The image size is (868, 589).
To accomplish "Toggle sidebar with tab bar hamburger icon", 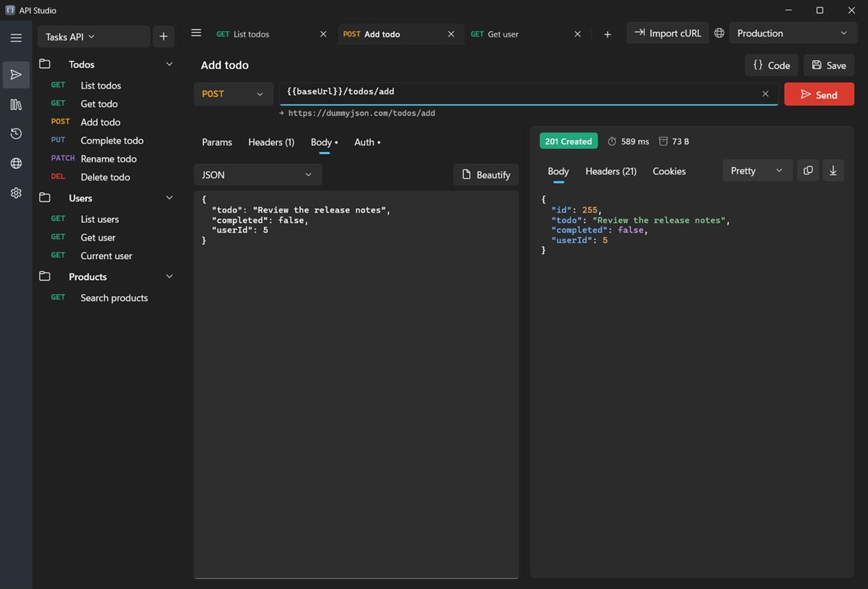I will (x=196, y=33).
